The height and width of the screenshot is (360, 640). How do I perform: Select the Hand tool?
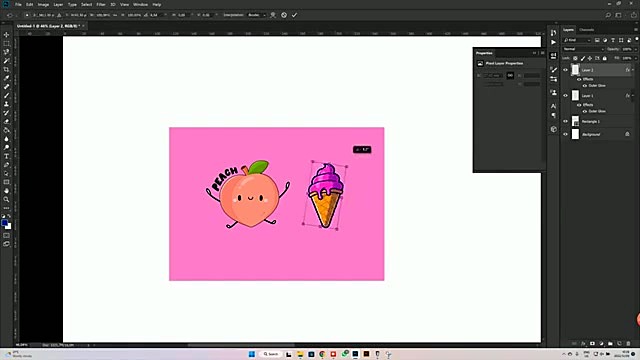pyautogui.click(x=6, y=191)
